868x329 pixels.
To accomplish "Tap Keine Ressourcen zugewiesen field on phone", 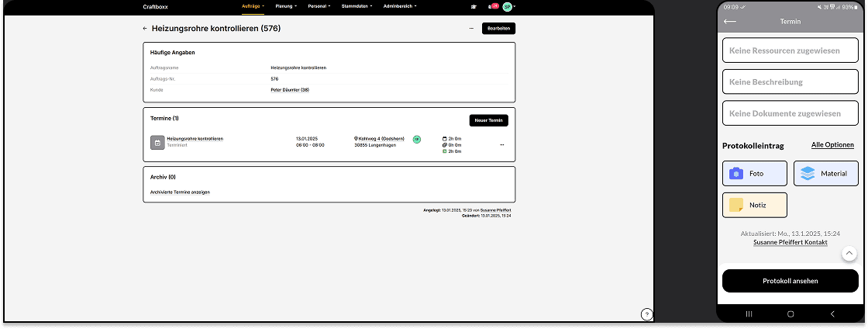I will pyautogui.click(x=790, y=50).
